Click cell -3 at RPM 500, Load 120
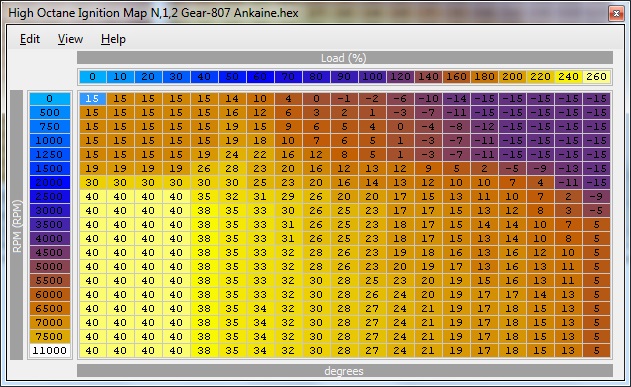The image size is (631, 387). point(400,113)
